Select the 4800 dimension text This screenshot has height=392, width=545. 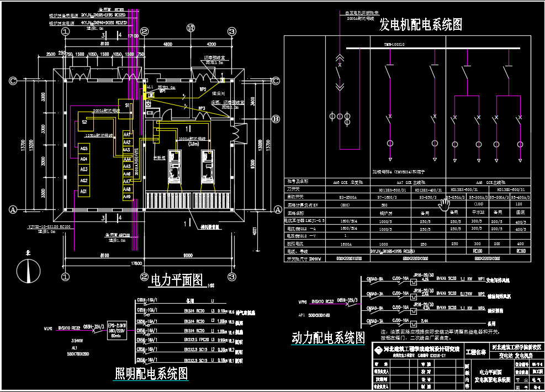tap(167, 44)
